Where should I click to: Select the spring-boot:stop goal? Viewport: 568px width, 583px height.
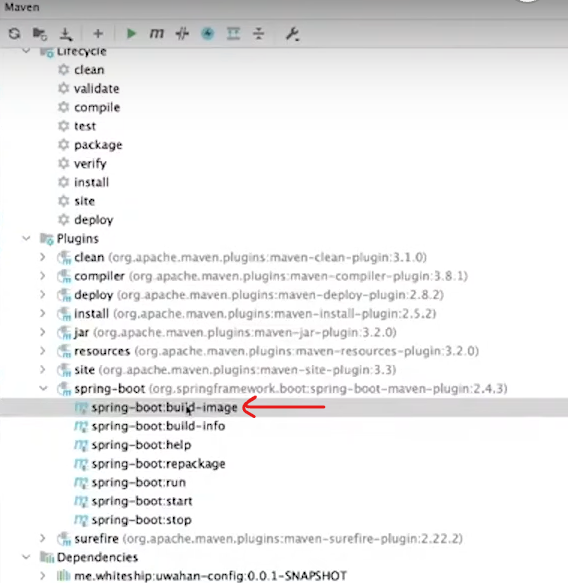141,520
